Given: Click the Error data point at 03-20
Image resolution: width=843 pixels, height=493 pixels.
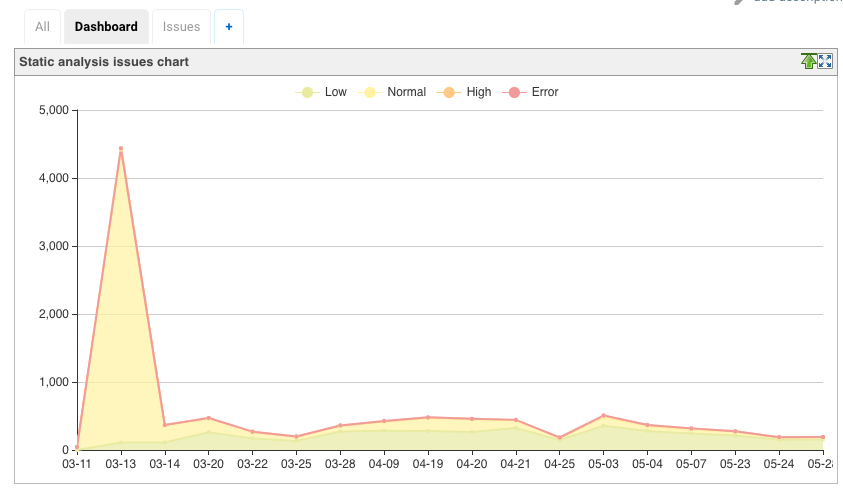Looking at the screenshot, I should 209,418.
